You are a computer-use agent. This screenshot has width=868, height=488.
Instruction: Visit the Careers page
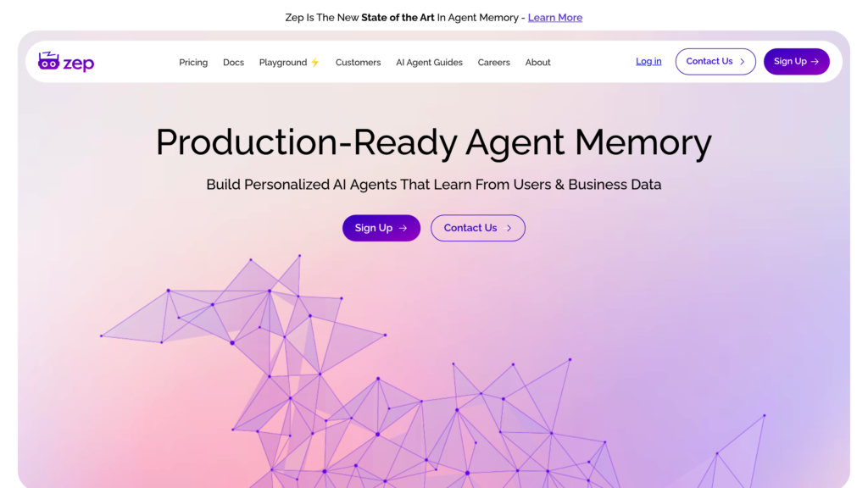[x=494, y=63]
